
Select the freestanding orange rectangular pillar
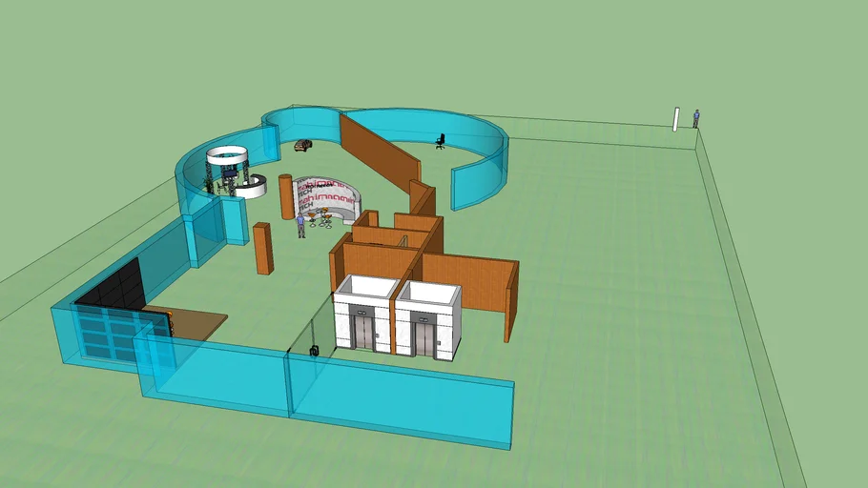tap(263, 248)
